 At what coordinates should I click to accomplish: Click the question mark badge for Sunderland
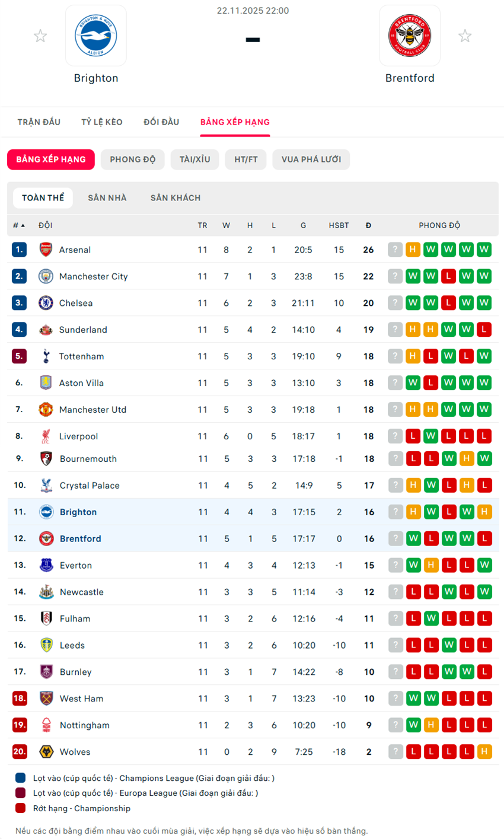[395, 330]
